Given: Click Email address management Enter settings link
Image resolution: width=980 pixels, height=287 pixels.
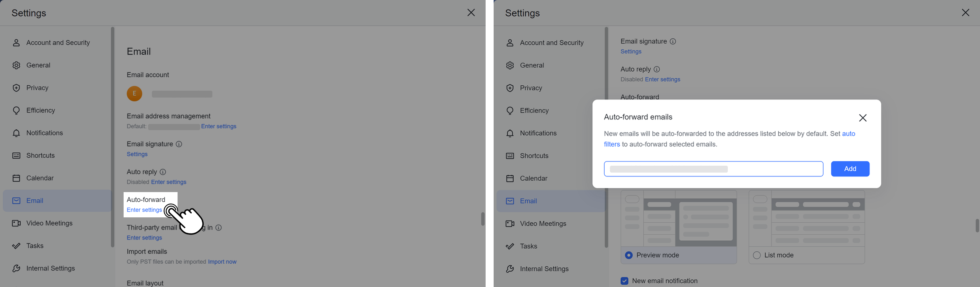Looking at the screenshot, I should (x=219, y=126).
